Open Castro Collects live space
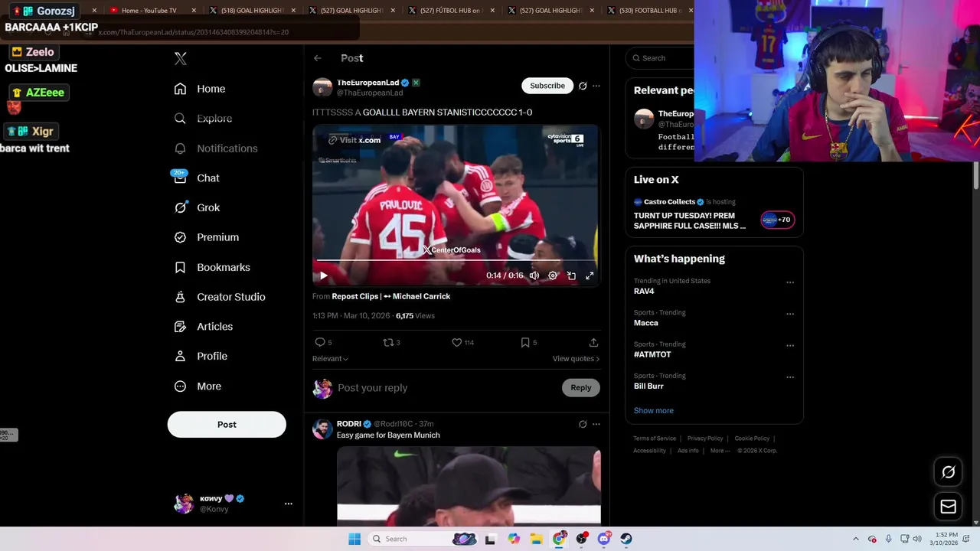The height and width of the screenshot is (551, 980). click(714, 214)
